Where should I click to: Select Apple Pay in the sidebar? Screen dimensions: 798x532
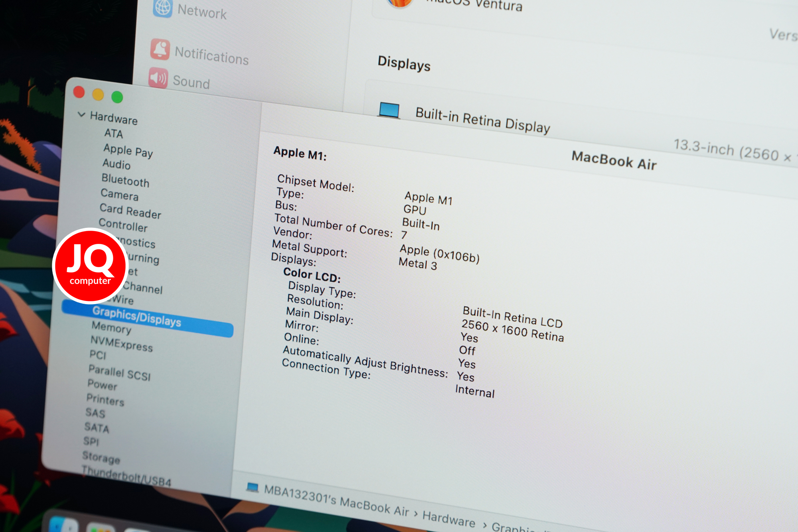(128, 150)
